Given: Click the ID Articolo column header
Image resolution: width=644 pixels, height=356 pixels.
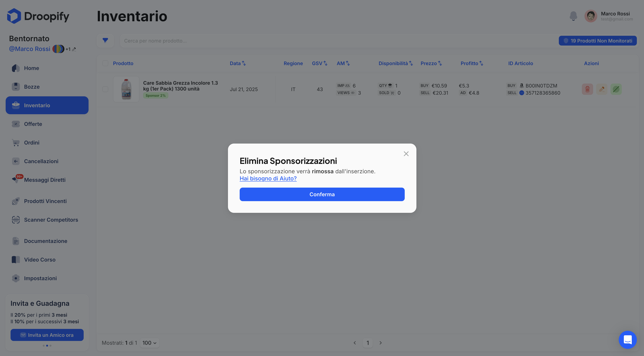Looking at the screenshot, I should (x=521, y=63).
